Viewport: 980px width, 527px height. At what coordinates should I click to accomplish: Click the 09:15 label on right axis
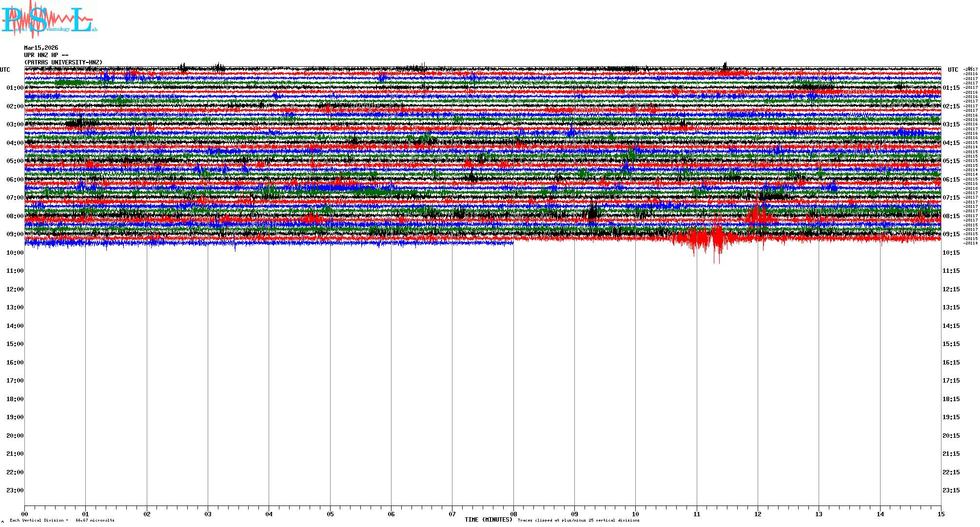coord(951,234)
